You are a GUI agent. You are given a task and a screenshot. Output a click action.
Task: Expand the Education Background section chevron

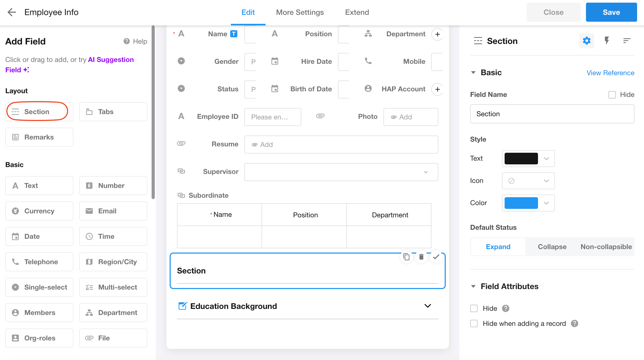coord(427,306)
